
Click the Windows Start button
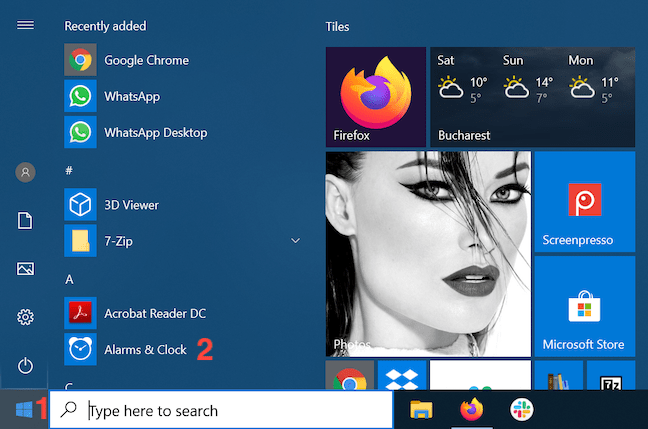[24, 410]
